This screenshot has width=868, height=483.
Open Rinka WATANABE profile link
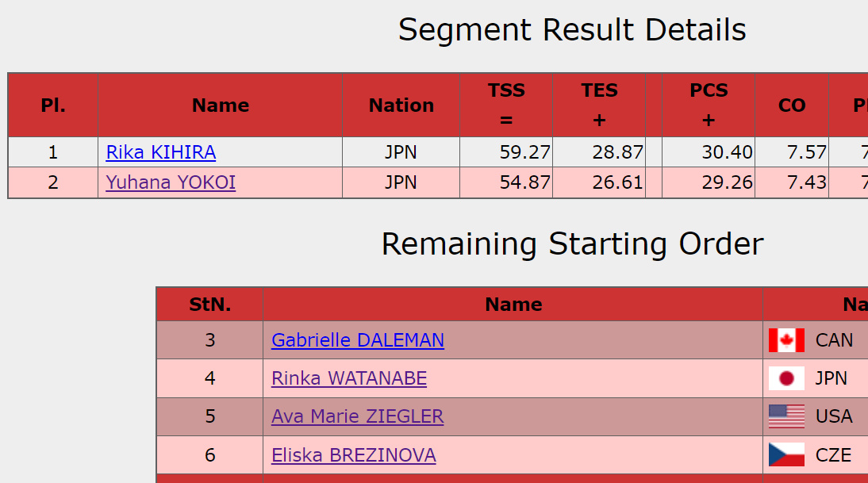[349, 378]
